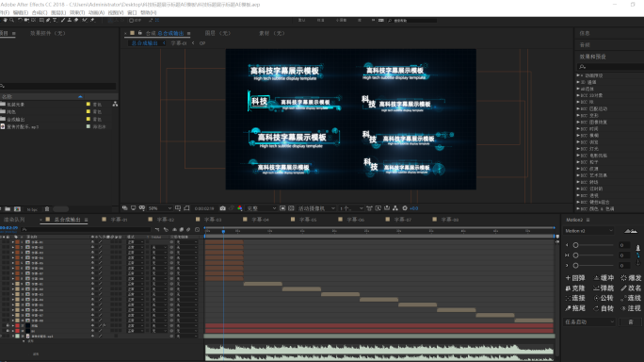The width and height of the screenshot is (644, 362).
Task: Open the 效果(T) menu
Action: tap(77, 13)
